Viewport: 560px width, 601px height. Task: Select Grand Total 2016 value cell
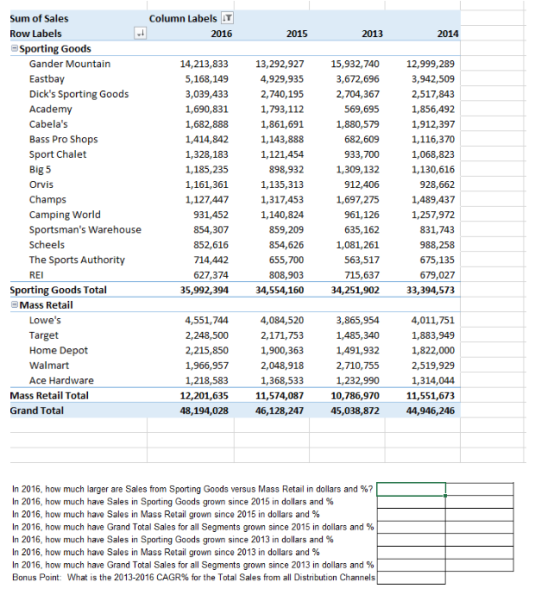pos(204,411)
